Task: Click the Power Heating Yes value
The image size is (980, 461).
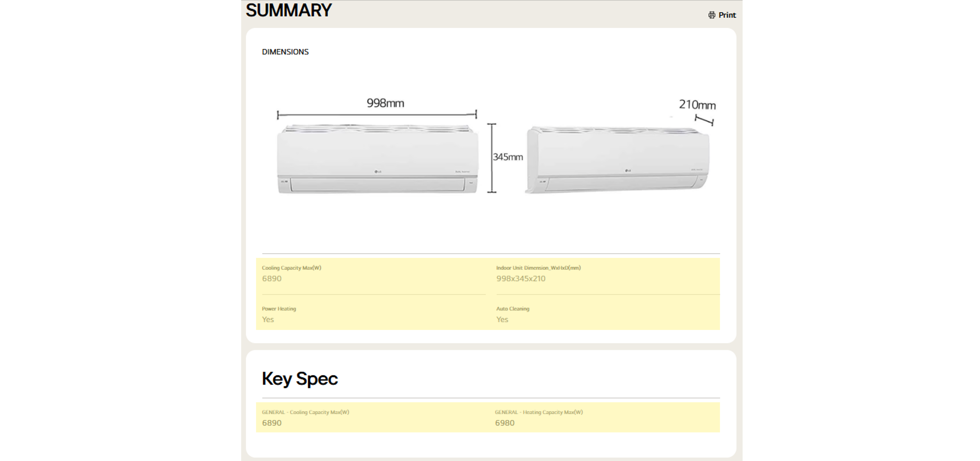Action: pyautogui.click(x=268, y=320)
